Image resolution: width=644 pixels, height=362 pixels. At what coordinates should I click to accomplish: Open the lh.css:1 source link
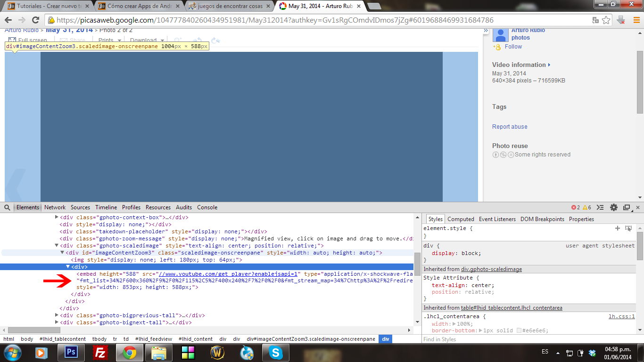click(x=622, y=317)
